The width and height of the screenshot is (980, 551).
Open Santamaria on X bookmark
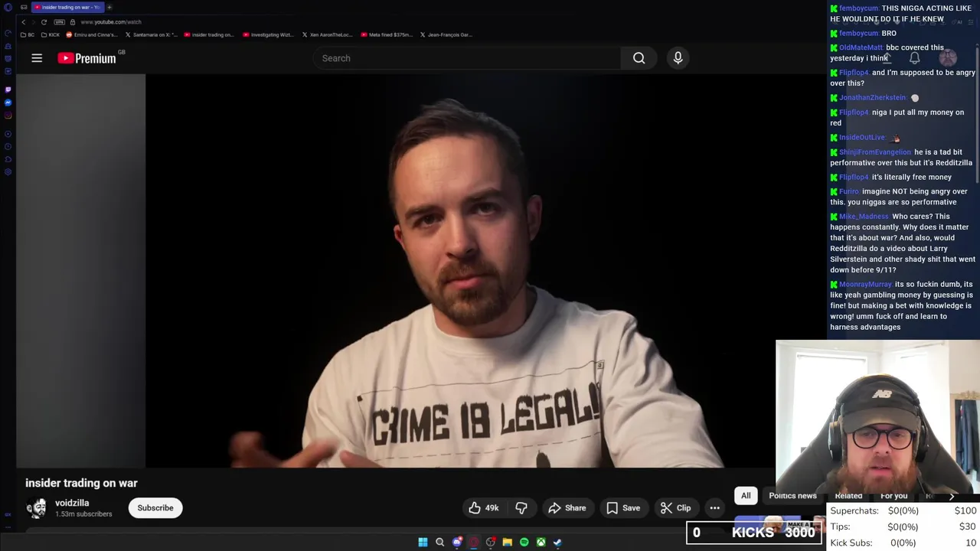(x=152, y=34)
